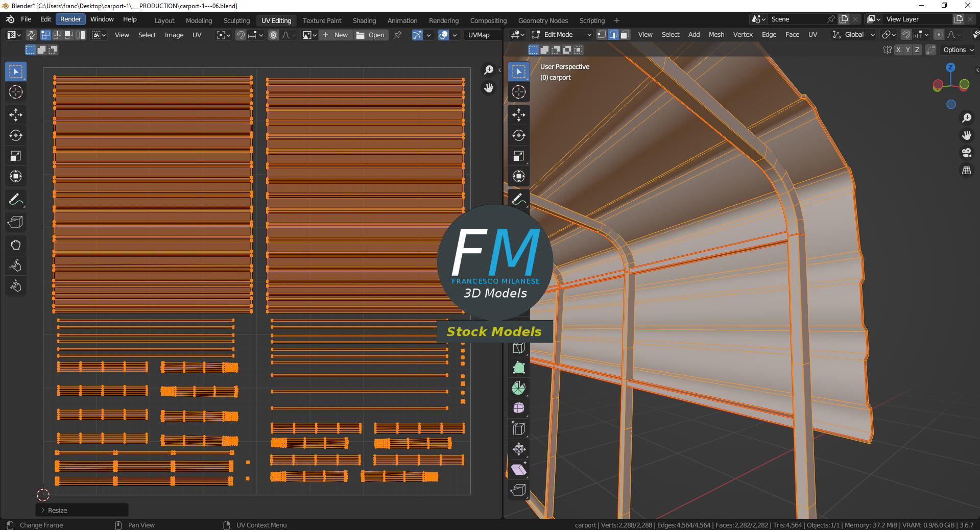Toggle UV sync selection
Viewport: 980px width, 530px height.
(x=31, y=35)
